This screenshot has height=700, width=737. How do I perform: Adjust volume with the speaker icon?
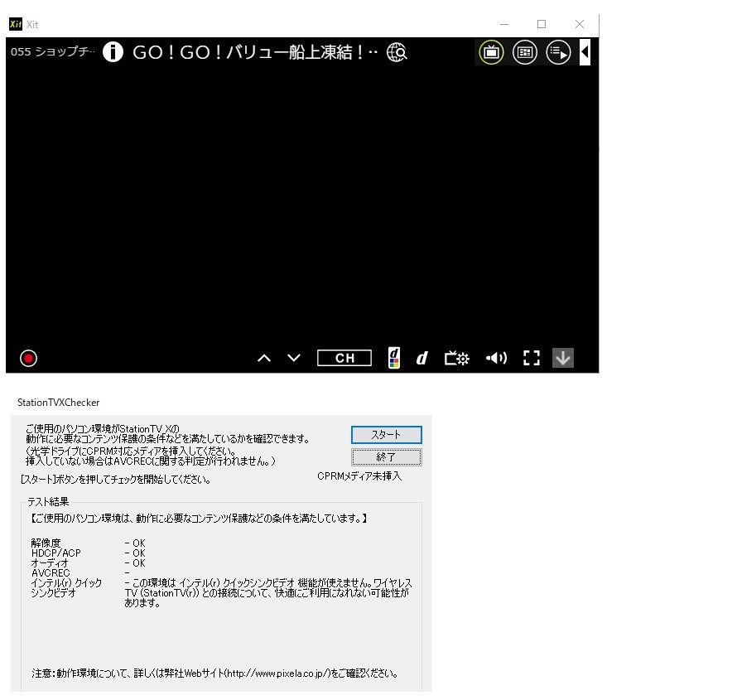tap(496, 358)
